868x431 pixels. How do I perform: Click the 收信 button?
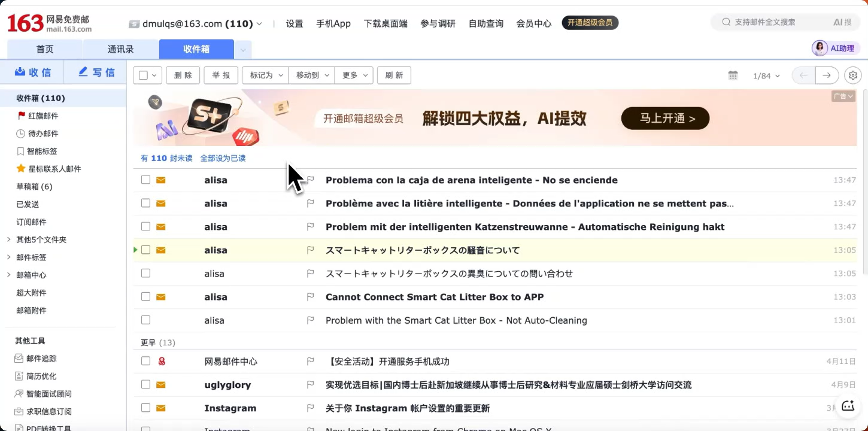[x=32, y=72]
